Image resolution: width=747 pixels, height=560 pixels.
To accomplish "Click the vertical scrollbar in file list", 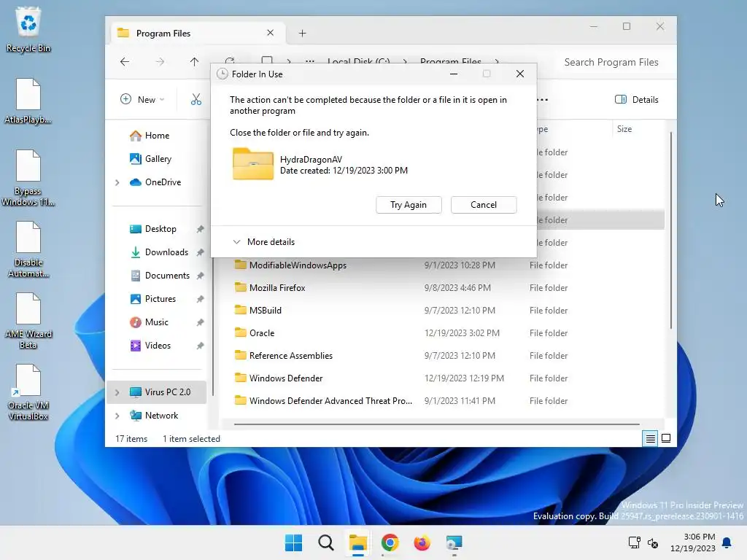I will click(x=671, y=230).
